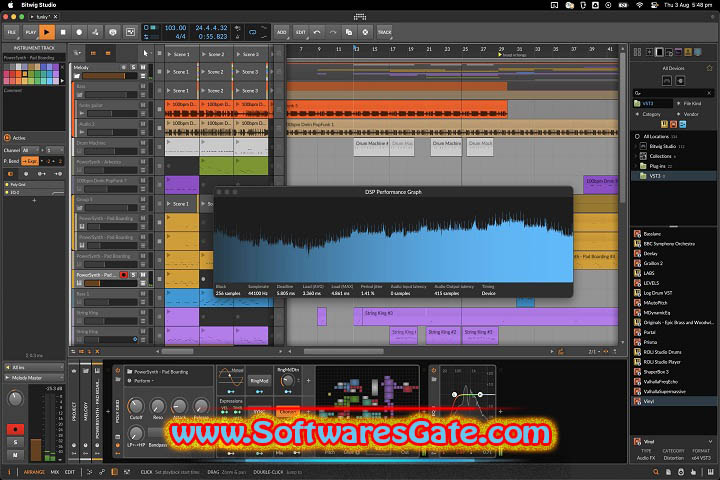Toggle the transport loop button

tap(253, 32)
